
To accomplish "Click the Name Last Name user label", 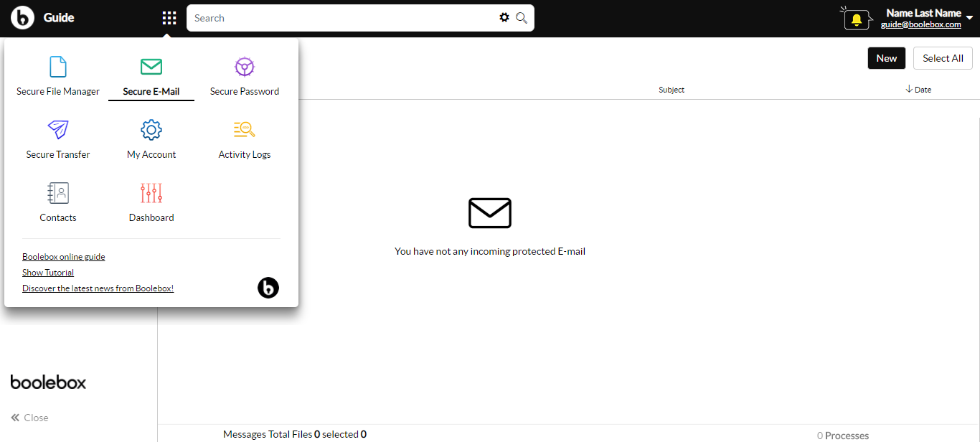I will (923, 13).
